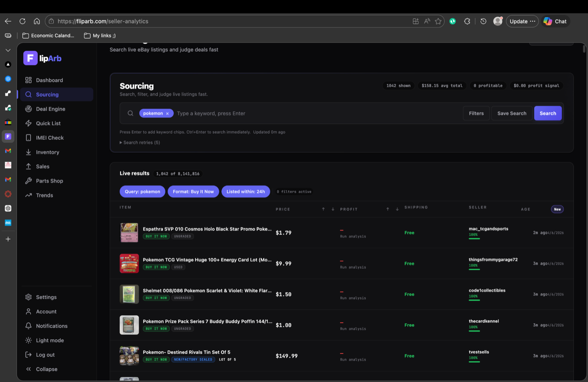Open the Shelmet 008/086 listing title

coord(207,290)
